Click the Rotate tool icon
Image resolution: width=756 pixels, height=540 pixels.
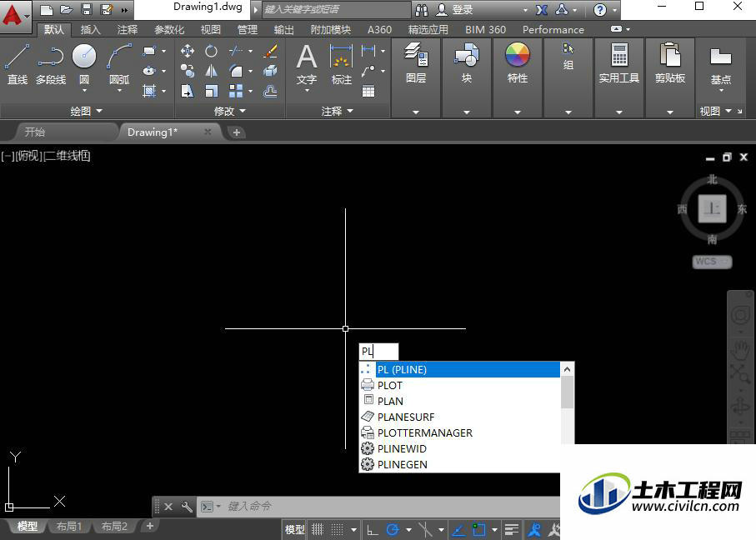tap(211, 51)
